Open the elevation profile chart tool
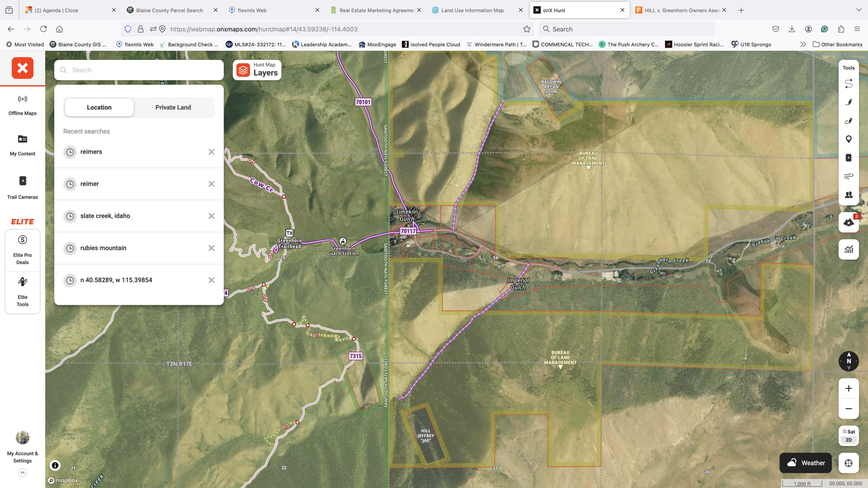The width and height of the screenshot is (868, 488). point(848,250)
